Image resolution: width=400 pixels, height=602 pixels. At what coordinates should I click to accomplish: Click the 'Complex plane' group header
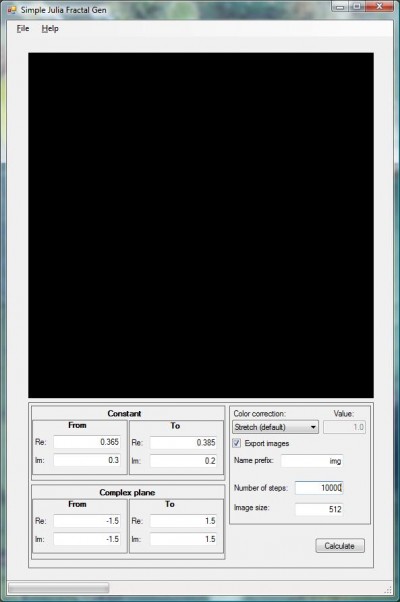[x=127, y=492]
